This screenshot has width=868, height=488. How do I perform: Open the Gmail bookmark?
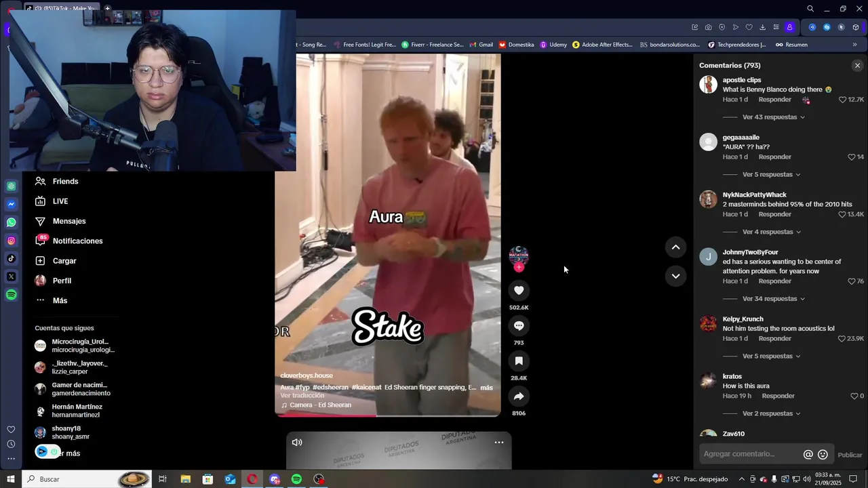coord(481,45)
